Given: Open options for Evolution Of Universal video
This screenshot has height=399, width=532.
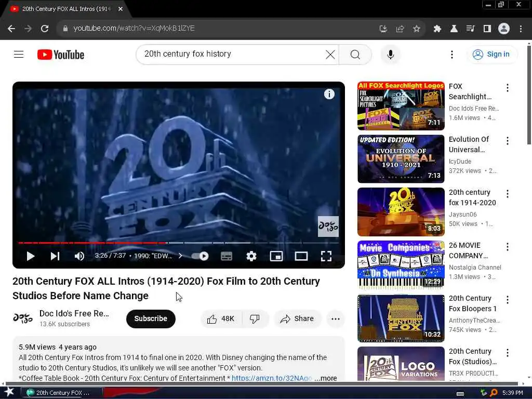Looking at the screenshot, I should [507, 141].
